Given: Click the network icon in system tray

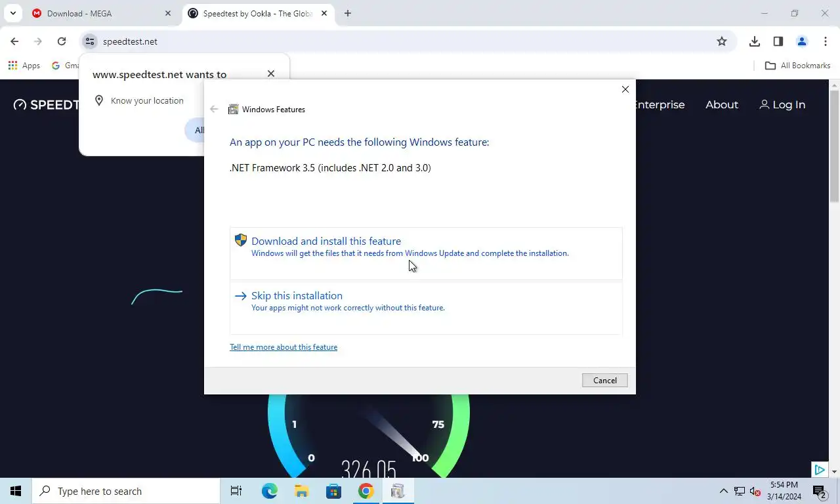Looking at the screenshot, I should point(740,491).
